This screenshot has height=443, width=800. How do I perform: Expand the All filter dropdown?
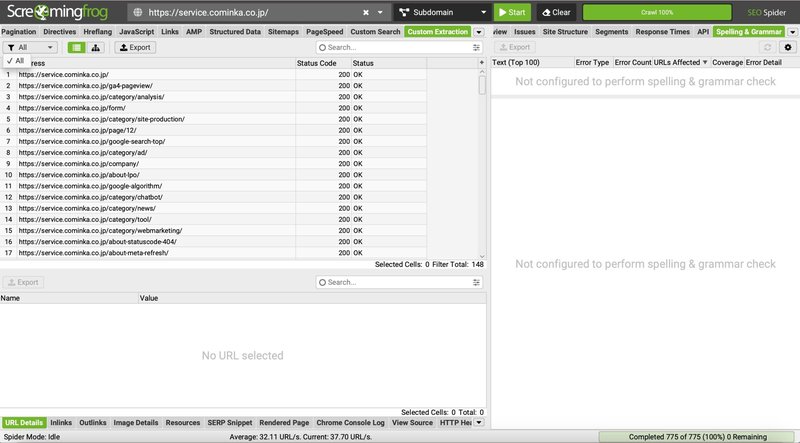30,47
